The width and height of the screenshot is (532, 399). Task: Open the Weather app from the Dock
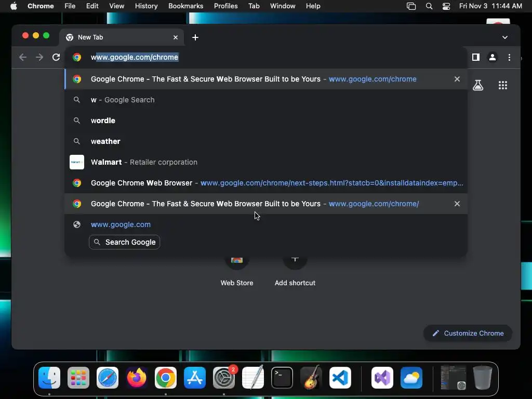coord(411,378)
